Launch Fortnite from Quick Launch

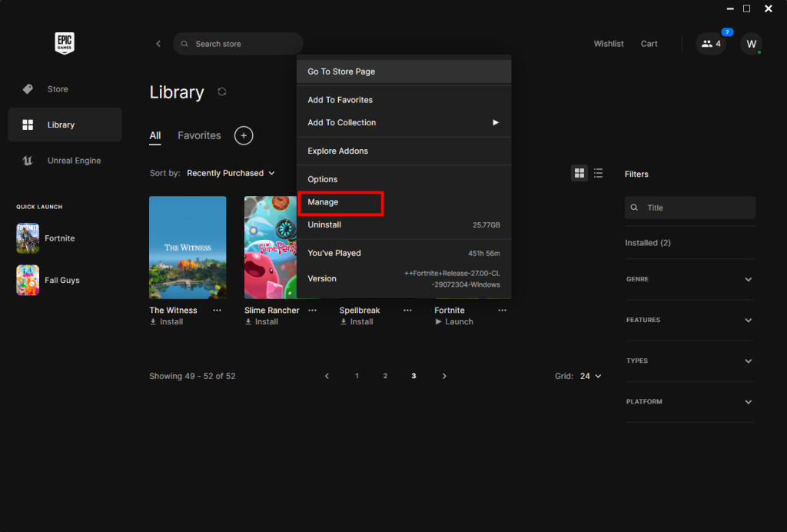45,238
